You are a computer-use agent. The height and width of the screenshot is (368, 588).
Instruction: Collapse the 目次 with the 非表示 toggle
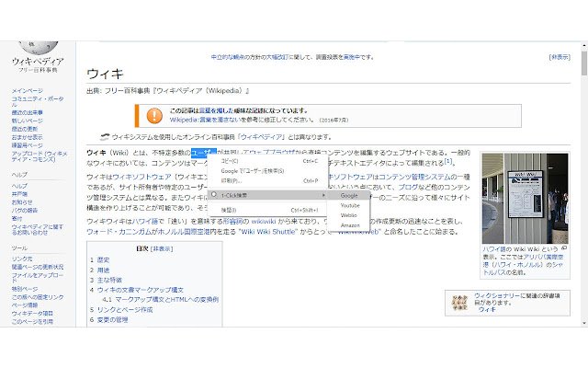(x=162, y=248)
